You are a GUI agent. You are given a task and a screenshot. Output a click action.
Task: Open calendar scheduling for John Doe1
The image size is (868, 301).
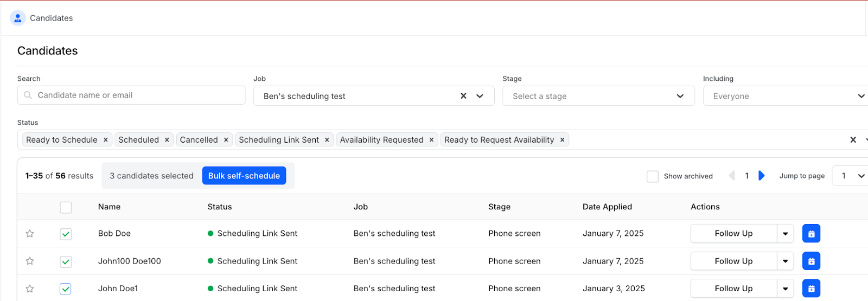click(811, 289)
